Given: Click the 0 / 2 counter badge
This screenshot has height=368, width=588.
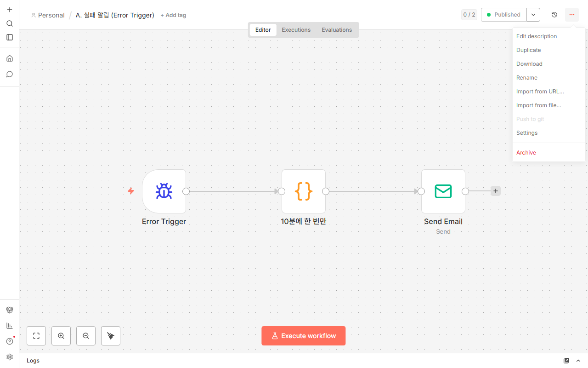Looking at the screenshot, I should (469, 15).
